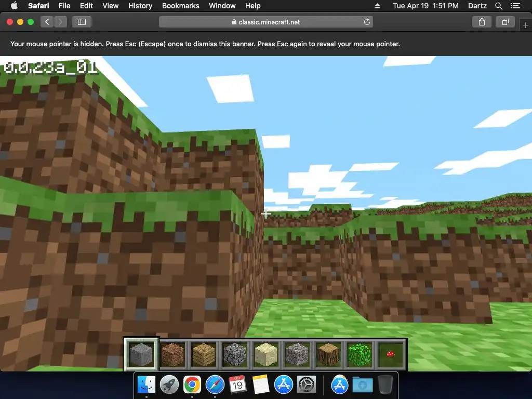Select the gravel block in hotbar

coord(297,354)
